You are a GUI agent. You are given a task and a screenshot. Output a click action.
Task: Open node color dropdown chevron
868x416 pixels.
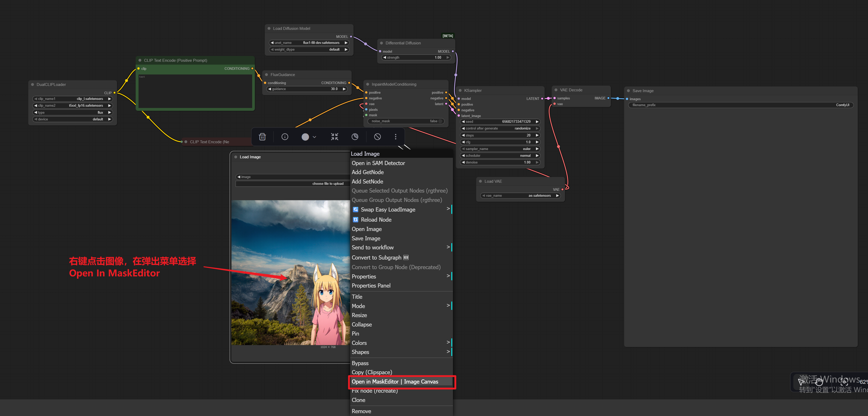314,137
